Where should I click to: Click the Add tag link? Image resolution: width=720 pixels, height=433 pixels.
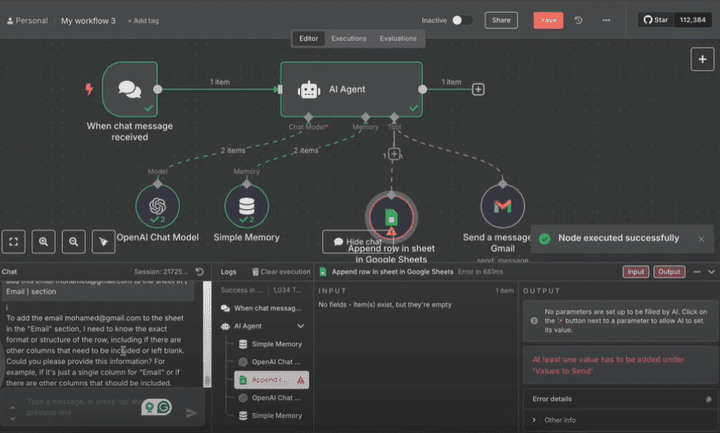click(143, 21)
